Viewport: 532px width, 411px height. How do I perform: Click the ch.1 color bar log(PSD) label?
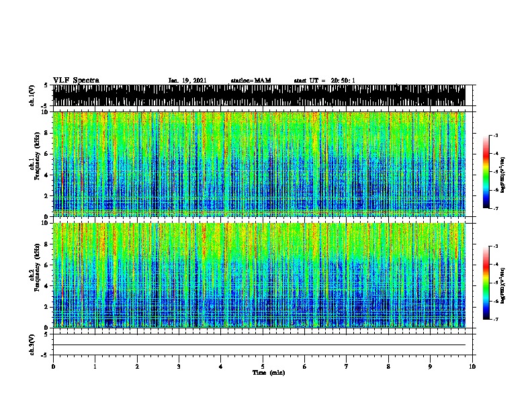tap(502, 175)
